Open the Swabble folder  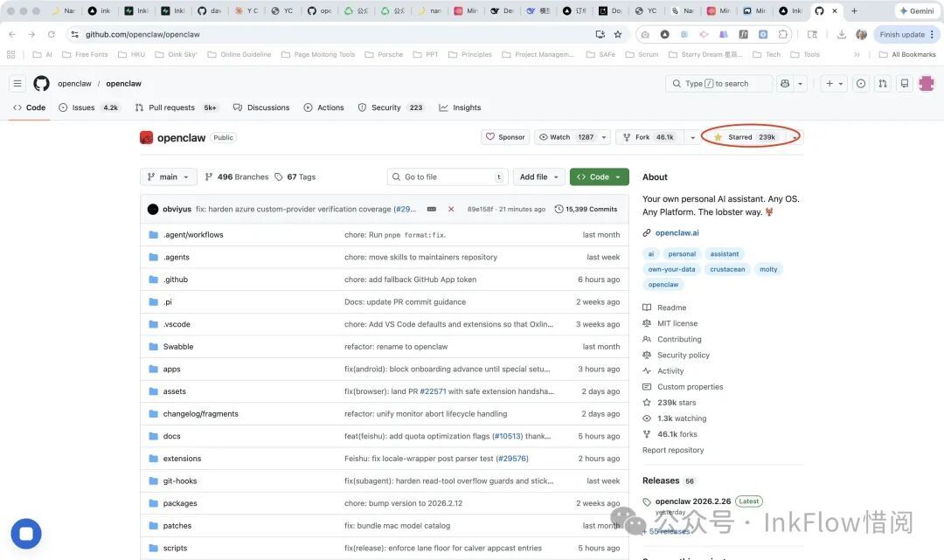coord(178,347)
